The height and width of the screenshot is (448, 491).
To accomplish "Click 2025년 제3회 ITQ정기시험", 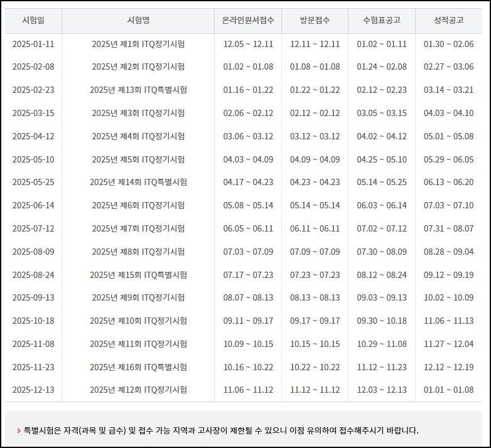I will coord(138,113).
